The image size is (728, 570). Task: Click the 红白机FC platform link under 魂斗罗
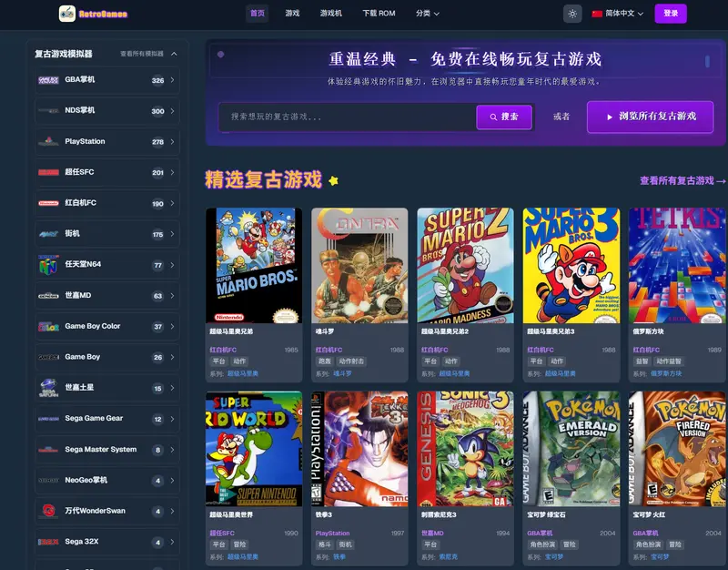click(x=329, y=350)
